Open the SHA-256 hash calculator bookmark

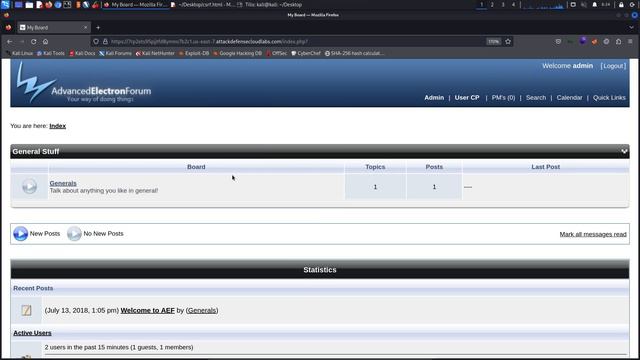[x=354, y=53]
